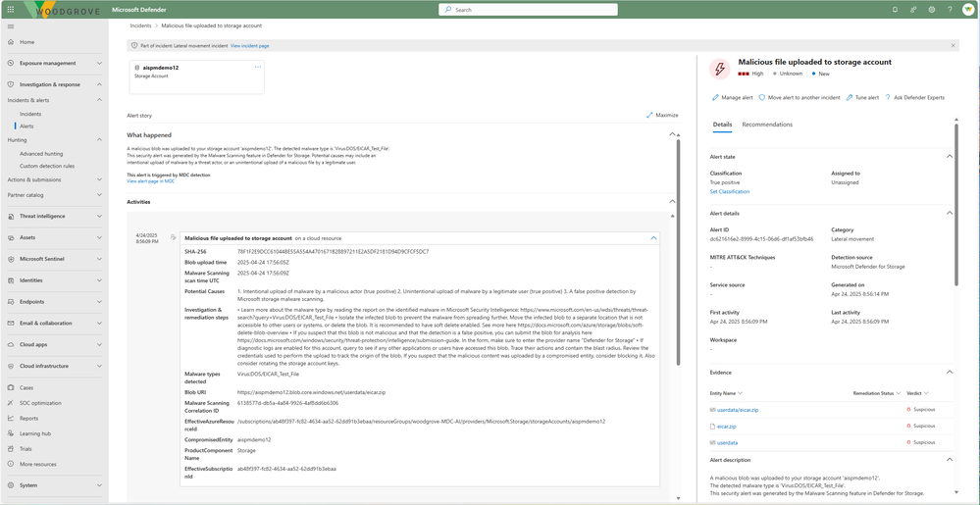Collapse the navigation hamburger menu
Viewport: 980px width, 505px height.
click(x=11, y=26)
